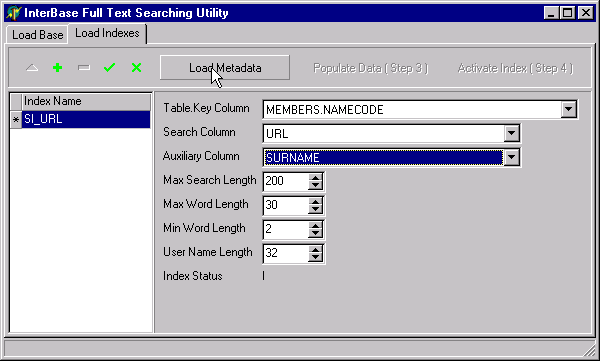Decrease Max Word Length with down arrow

pos(315,209)
